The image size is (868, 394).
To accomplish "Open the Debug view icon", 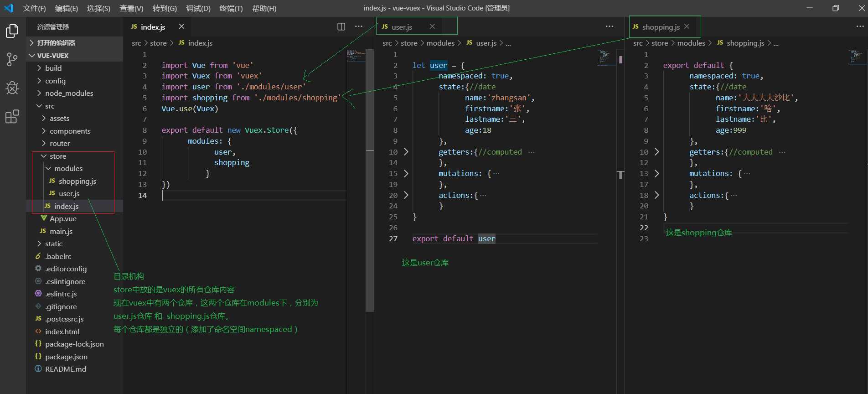I will pos(12,88).
